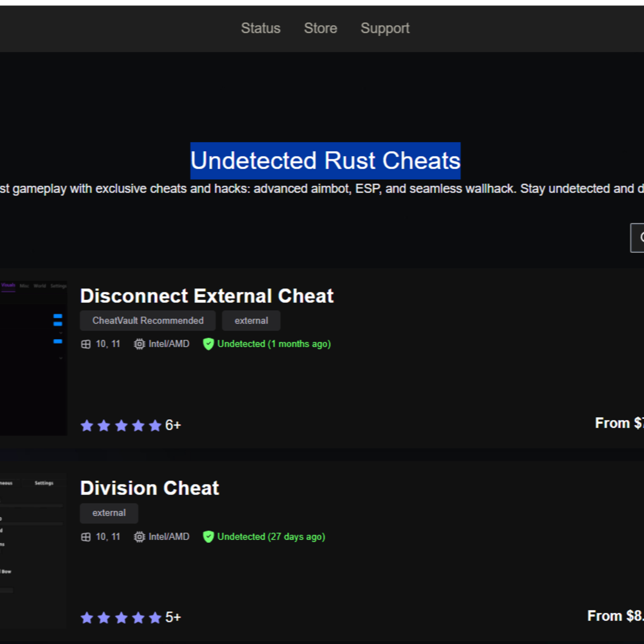This screenshot has width=644, height=644.
Task: Click the Windows icon on Disconnect External Cheat
Action: (x=86, y=344)
